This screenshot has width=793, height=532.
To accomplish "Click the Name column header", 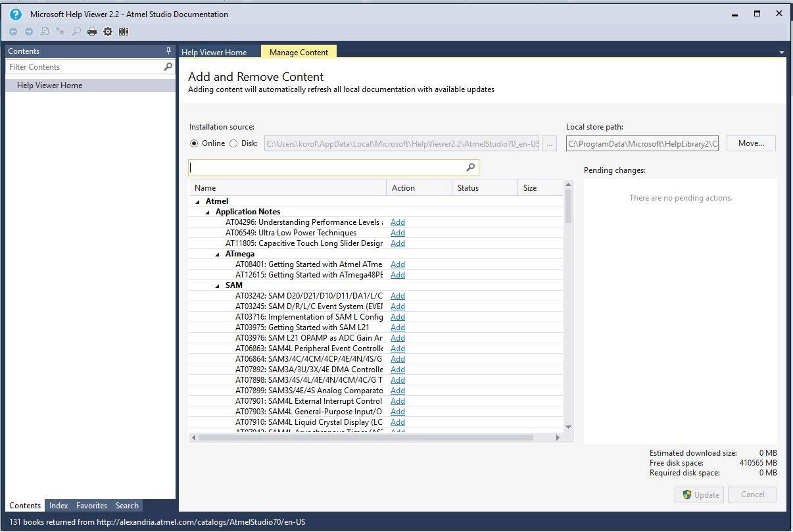I will [x=288, y=188].
